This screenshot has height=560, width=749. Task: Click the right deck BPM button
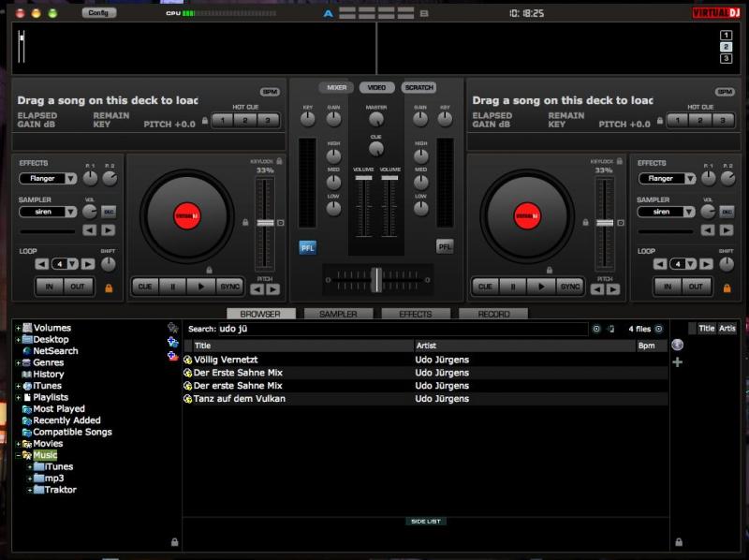coord(725,91)
